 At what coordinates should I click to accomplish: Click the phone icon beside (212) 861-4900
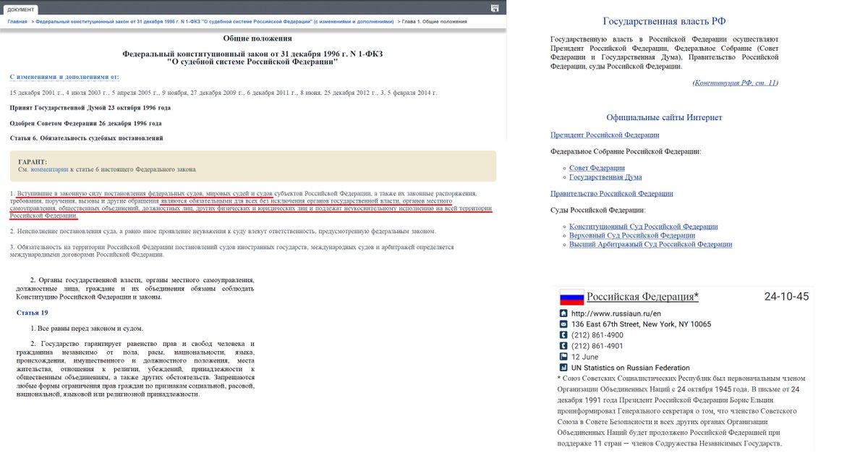click(x=563, y=335)
